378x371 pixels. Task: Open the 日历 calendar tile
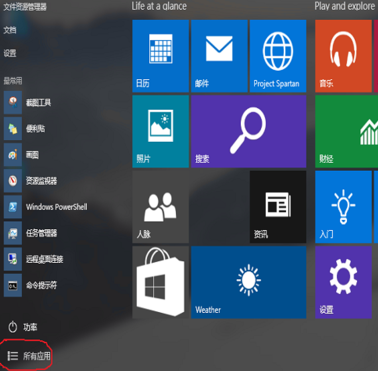[161, 56]
